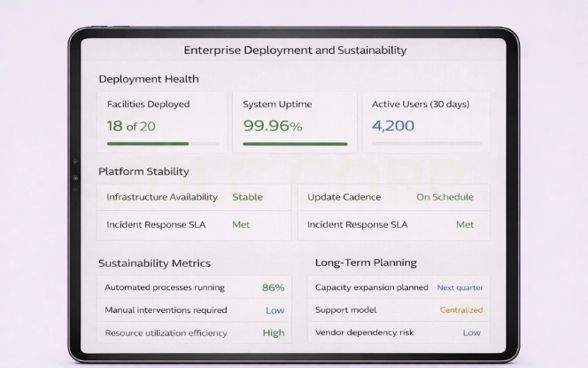The height and width of the screenshot is (368, 588).
Task: Click the "Infrastructure Availability" label
Action: (162, 197)
